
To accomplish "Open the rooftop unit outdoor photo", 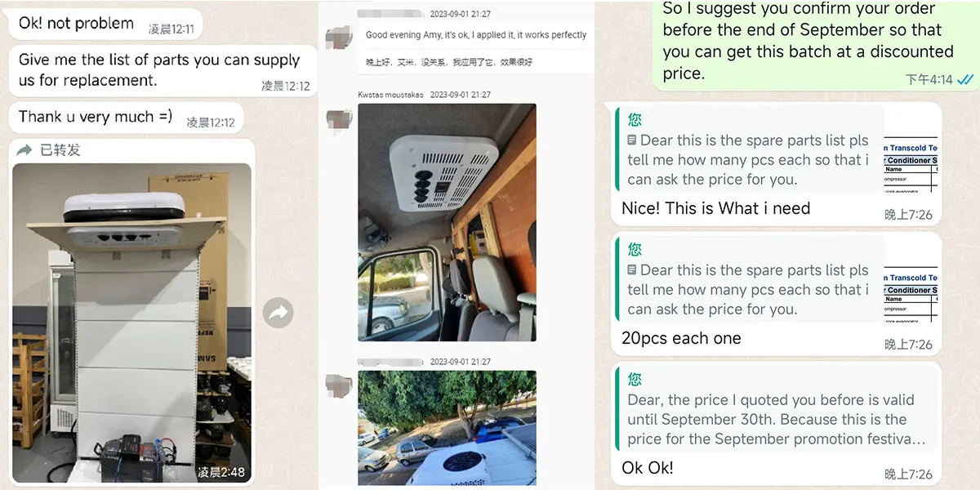I will coord(447,428).
